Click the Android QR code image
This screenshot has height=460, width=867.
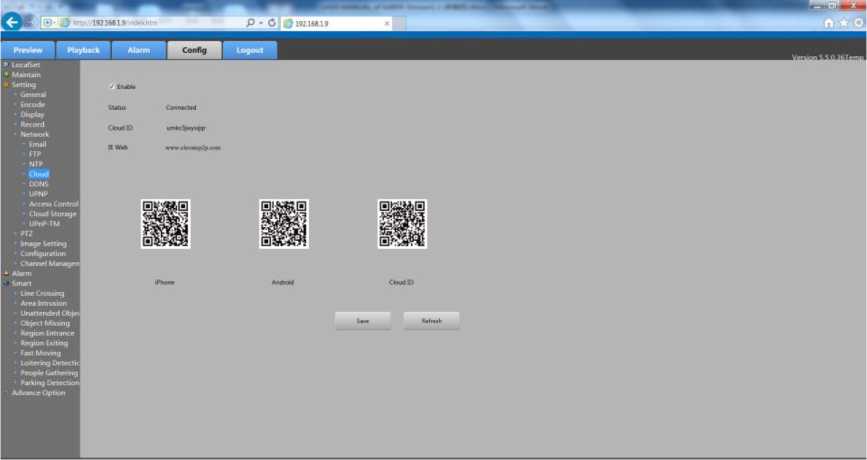[x=284, y=224]
